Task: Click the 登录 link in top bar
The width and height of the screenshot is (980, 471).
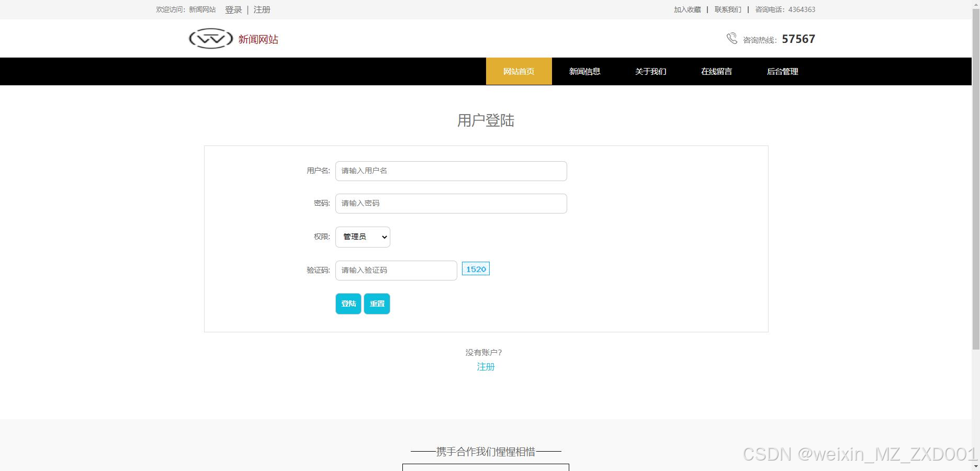Action: (233, 9)
